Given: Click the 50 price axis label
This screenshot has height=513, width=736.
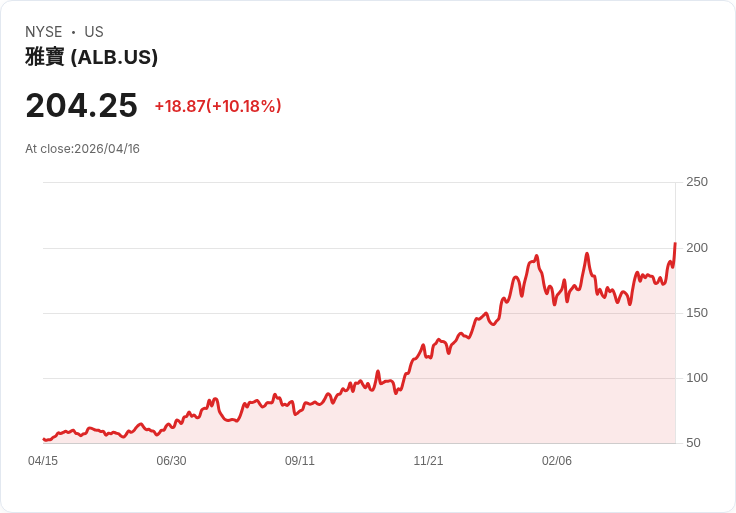Looking at the screenshot, I should [693, 443].
